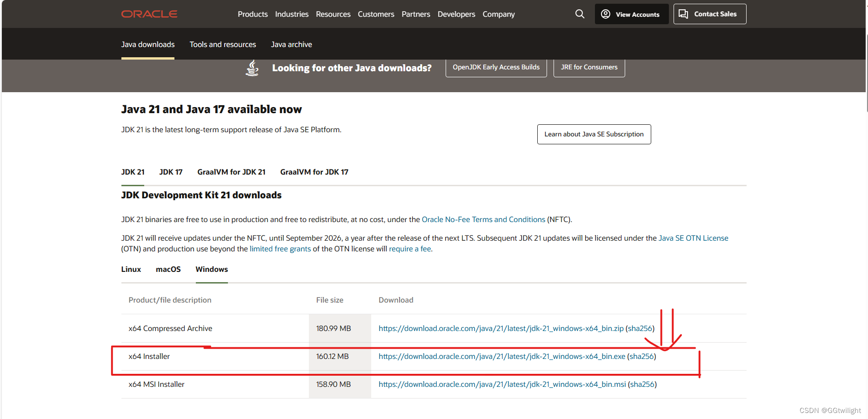Click the page vertical scrollbar
The width and height of the screenshot is (868, 419).
[866, 72]
